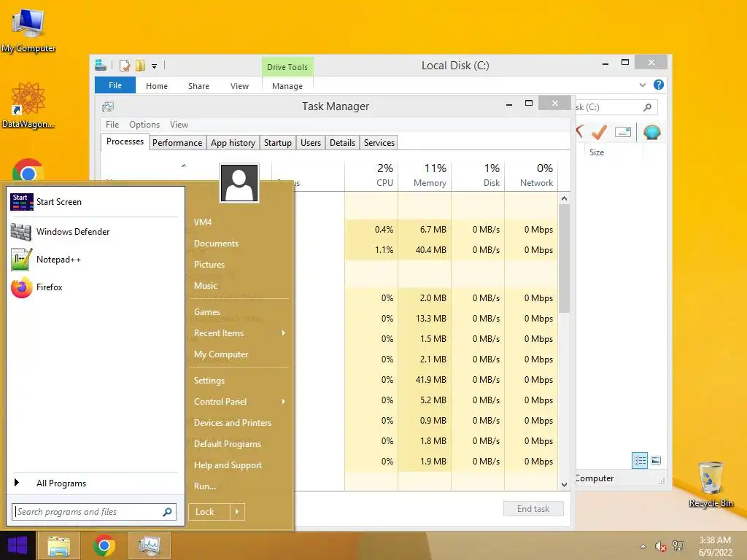Click the Explorer help question mark icon
This screenshot has height=560, width=747.
(659, 85)
